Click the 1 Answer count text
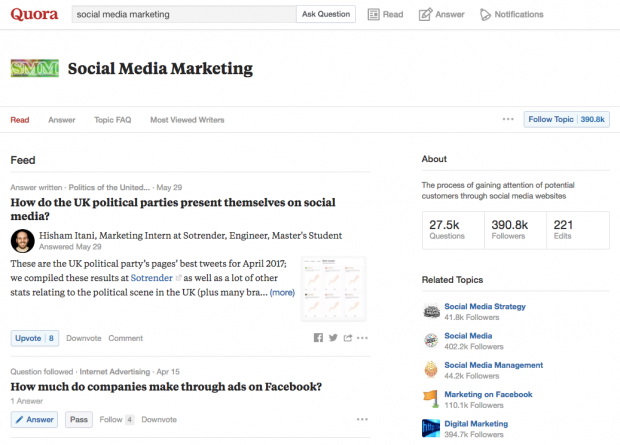 tap(26, 401)
